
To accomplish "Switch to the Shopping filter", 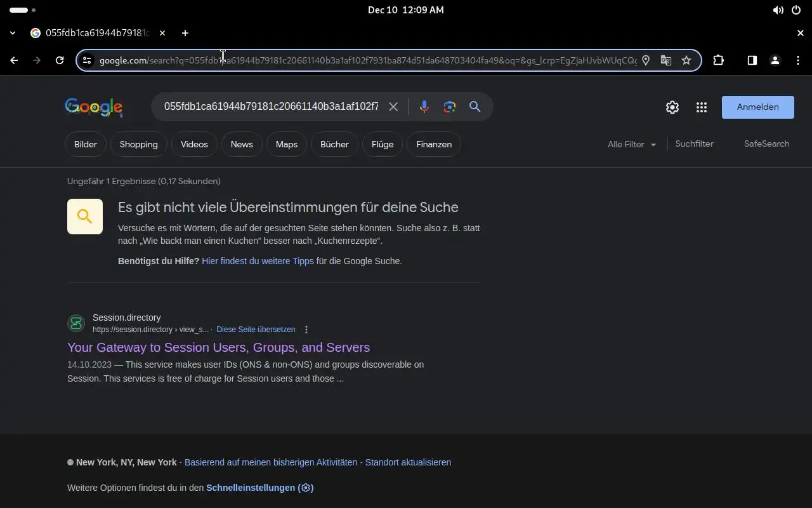I will (x=138, y=144).
